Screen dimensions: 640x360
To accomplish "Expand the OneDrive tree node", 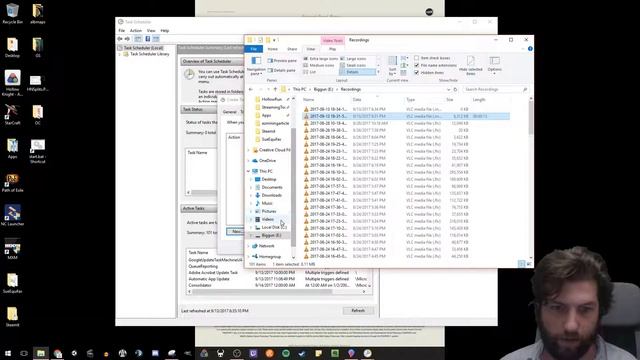I will tap(249, 161).
